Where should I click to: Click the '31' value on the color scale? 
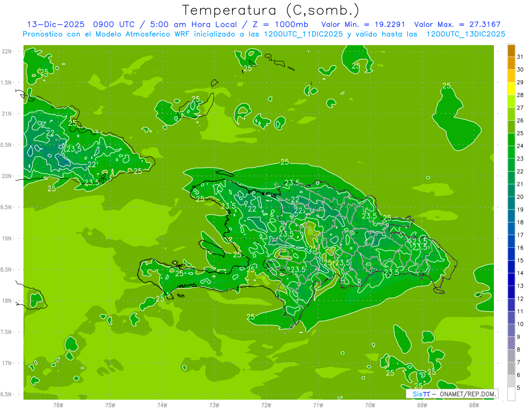(x=520, y=57)
